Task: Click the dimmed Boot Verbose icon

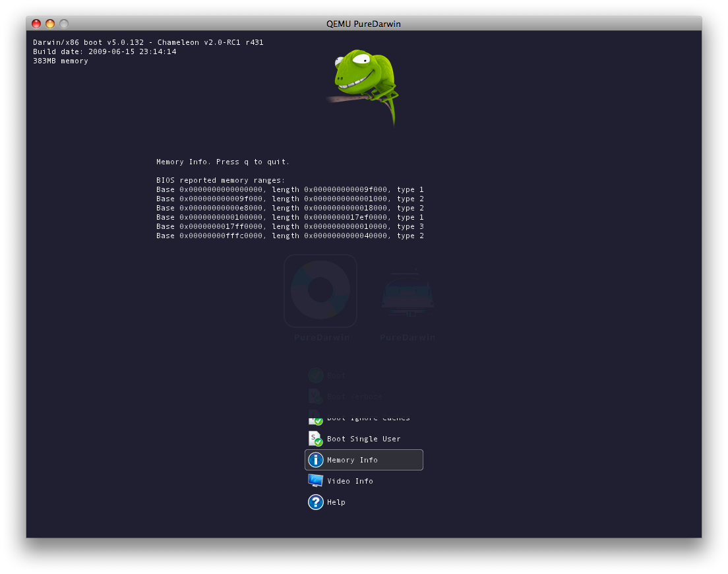Action: (x=316, y=397)
